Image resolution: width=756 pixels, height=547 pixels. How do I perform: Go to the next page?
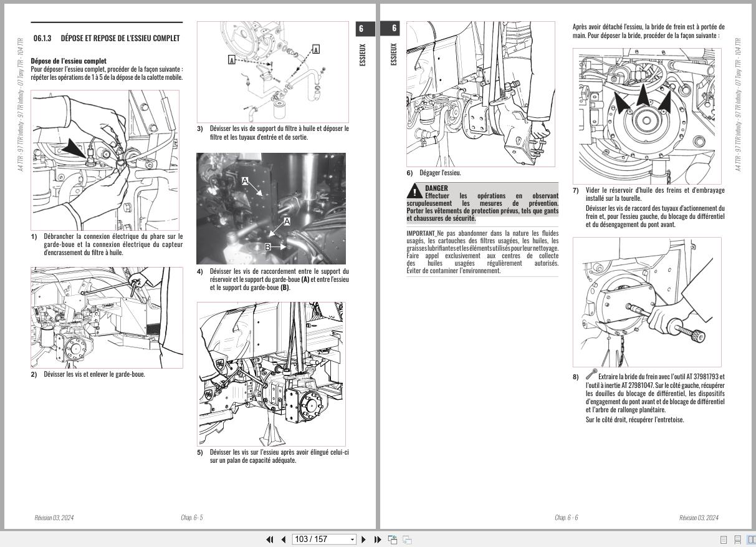click(x=364, y=540)
